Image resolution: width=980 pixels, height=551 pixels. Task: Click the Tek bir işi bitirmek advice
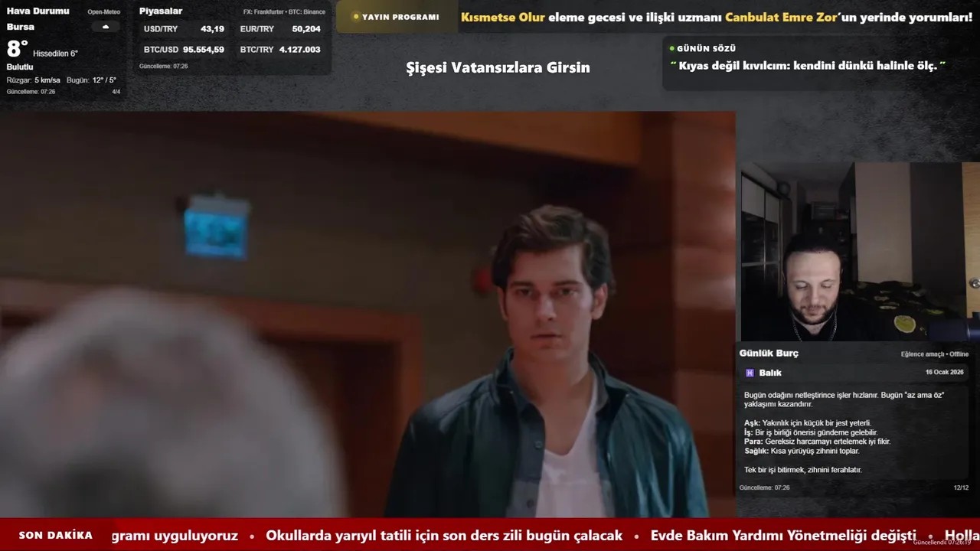pos(803,470)
